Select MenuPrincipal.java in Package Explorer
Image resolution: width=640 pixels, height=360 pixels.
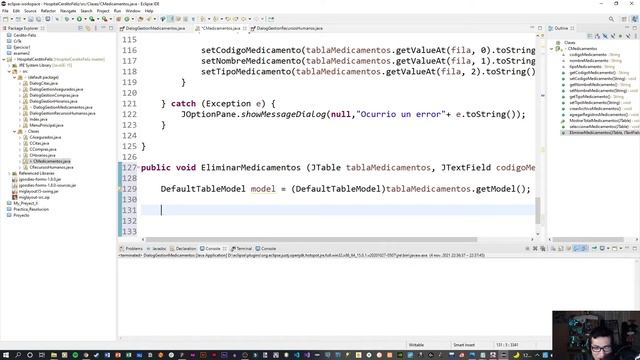pos(46,125)
